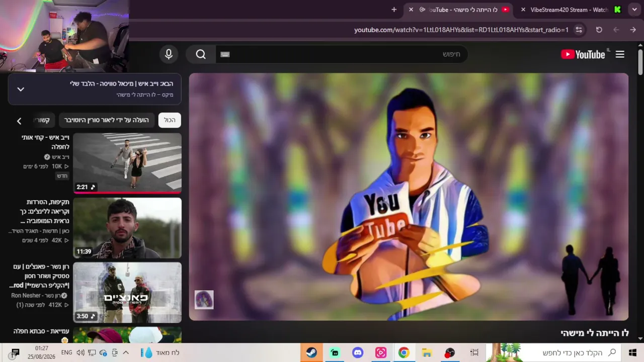The height and width of the screenshot is (362, 644).
Task: Close the YouTube browser tab
Action: click(411, 10)
